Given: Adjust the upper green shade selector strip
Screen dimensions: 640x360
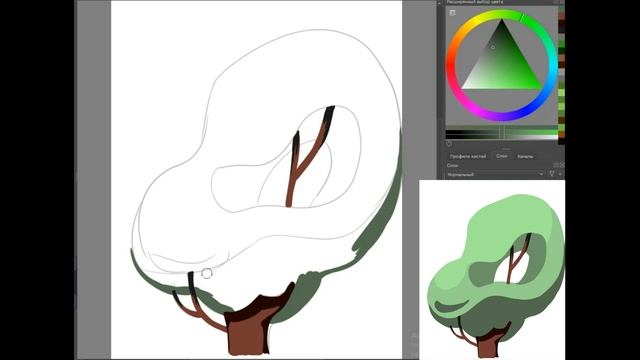Looking at the screenshot, I should coord(502,132).
